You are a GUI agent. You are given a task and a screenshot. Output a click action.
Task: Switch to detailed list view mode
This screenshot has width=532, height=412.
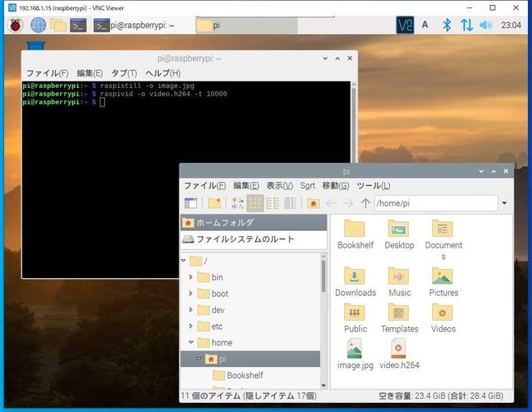[290, 204]
